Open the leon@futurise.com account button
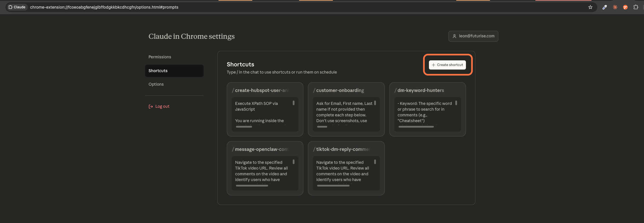 pyautogui.click(x=473, y=36)
